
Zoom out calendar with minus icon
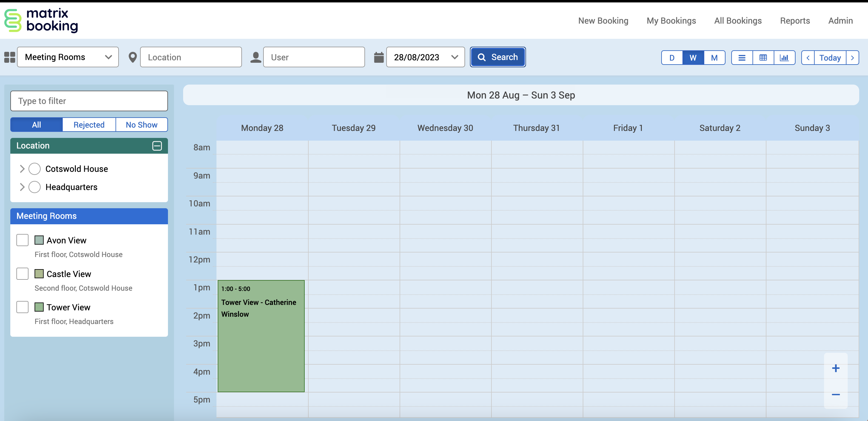coord(835,394)
